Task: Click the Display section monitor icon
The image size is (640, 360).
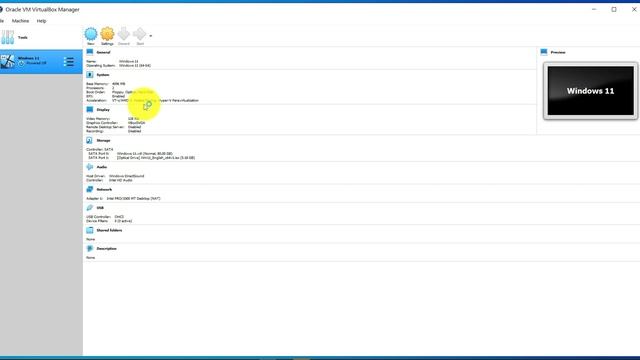Action: [90, 109]
